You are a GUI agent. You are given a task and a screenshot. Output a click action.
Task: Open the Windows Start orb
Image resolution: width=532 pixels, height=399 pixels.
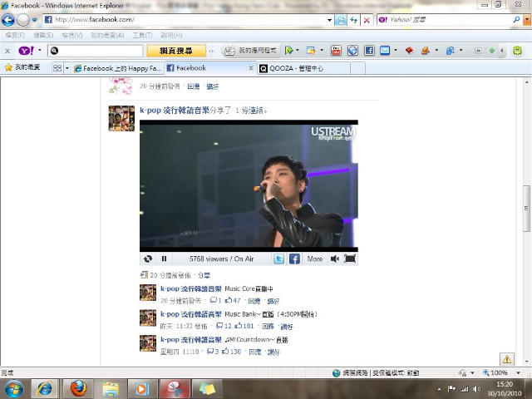(13, 389)
